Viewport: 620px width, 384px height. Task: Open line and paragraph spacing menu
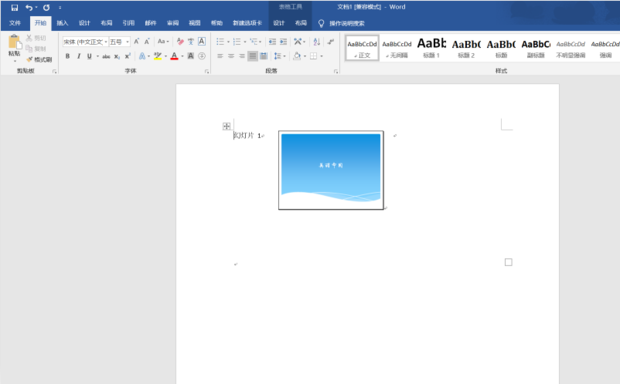[280, 56]
